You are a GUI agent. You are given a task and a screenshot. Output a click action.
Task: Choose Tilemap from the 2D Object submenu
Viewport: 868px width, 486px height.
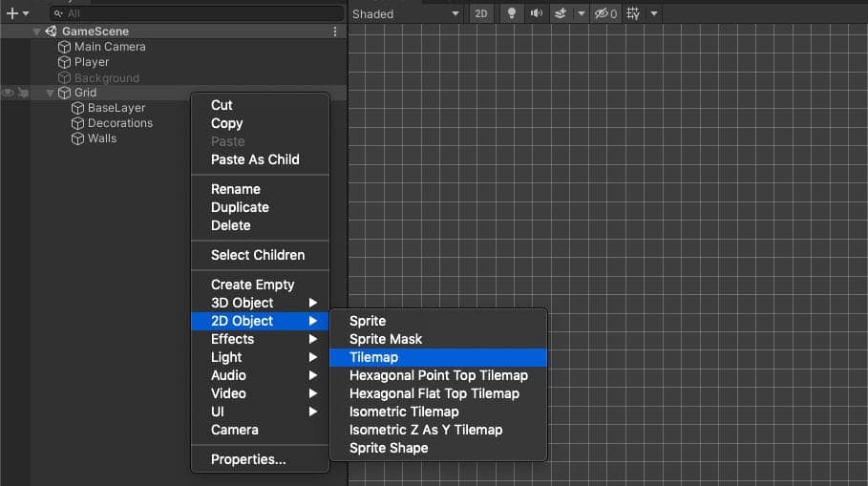pyautogui.click(x=373, y=357)
